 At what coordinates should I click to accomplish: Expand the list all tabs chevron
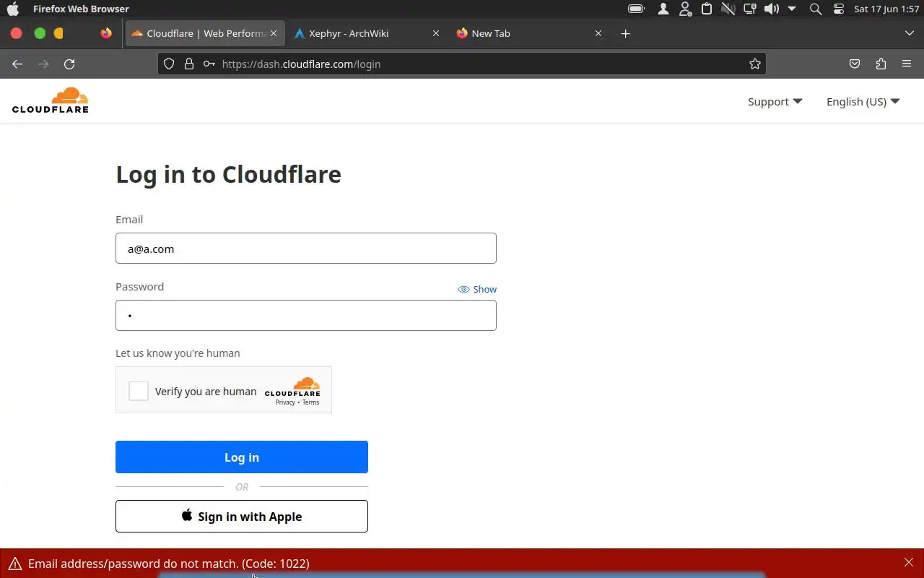click(909, 33)
